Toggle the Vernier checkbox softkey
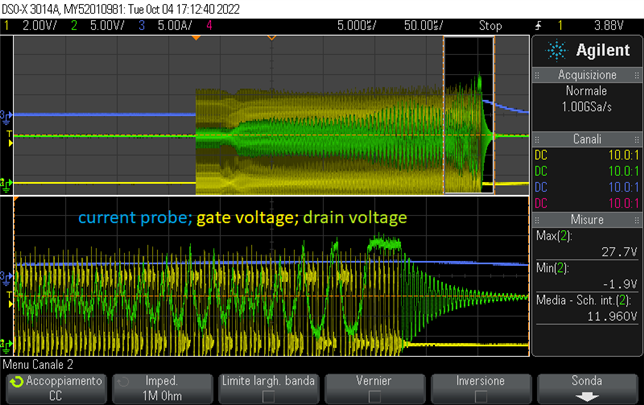The image size is (644, 405). coord(375,396)
